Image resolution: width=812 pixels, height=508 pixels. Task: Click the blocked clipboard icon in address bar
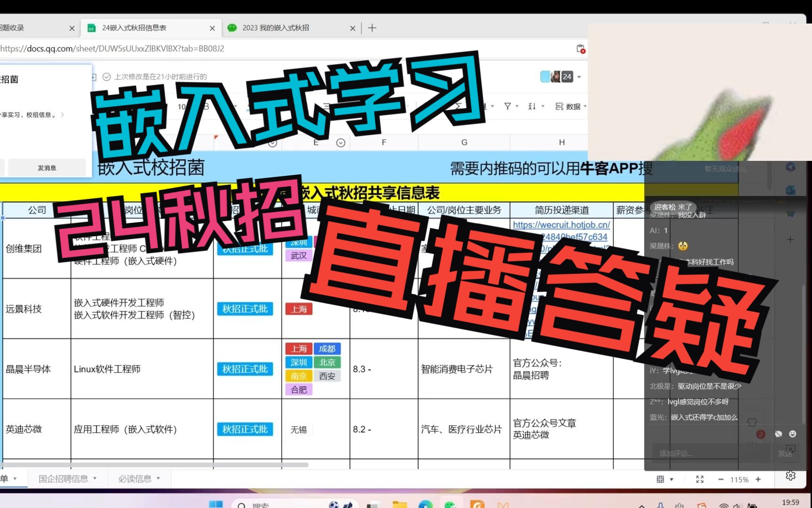coord(581,48)
